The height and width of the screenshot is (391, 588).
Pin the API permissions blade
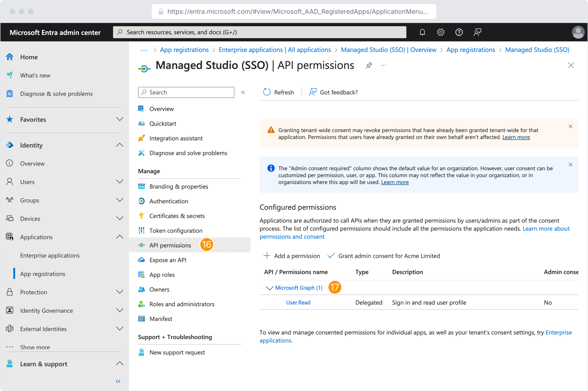point(369,65)
